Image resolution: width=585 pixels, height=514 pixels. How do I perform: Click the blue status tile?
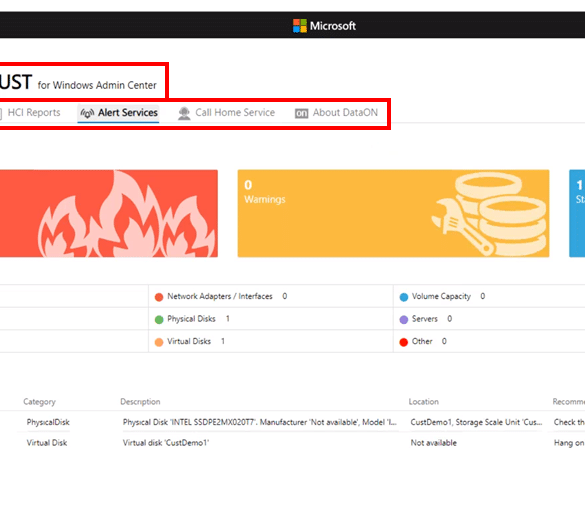tap(577, 213)
